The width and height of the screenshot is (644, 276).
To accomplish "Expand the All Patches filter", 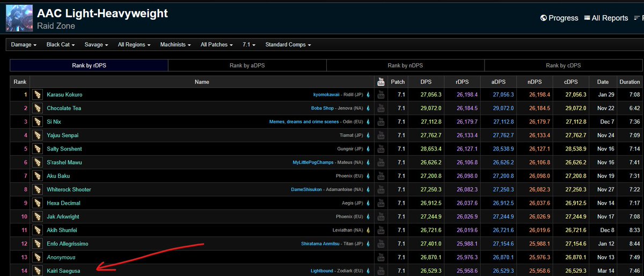I will click(x=216, y=45).
